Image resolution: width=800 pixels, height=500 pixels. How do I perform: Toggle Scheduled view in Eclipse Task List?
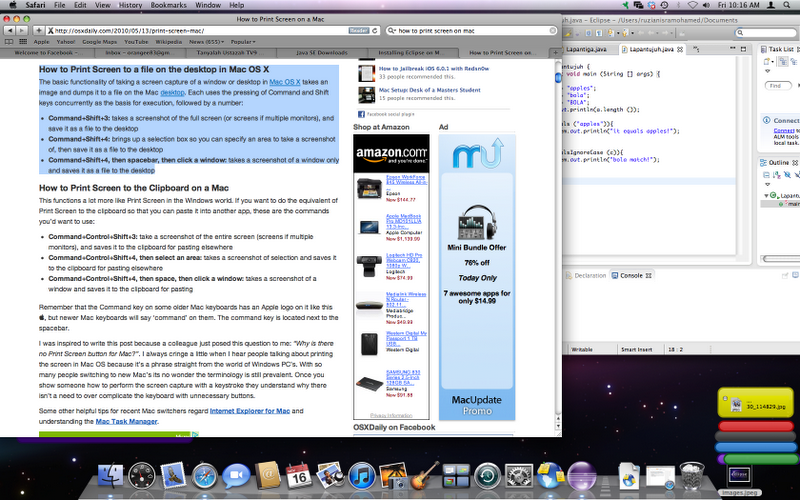coord(793,62)
